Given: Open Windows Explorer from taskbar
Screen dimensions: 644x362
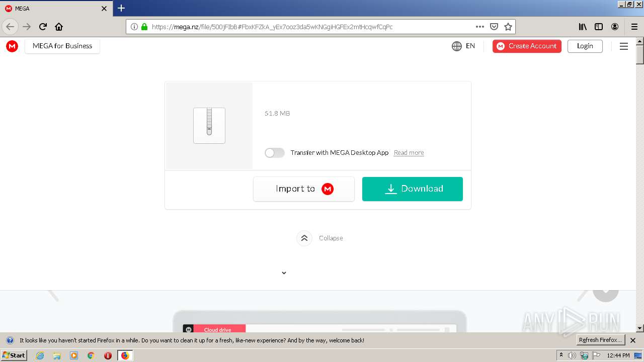Looking at the screenshot, I should [x=57, y=355].
